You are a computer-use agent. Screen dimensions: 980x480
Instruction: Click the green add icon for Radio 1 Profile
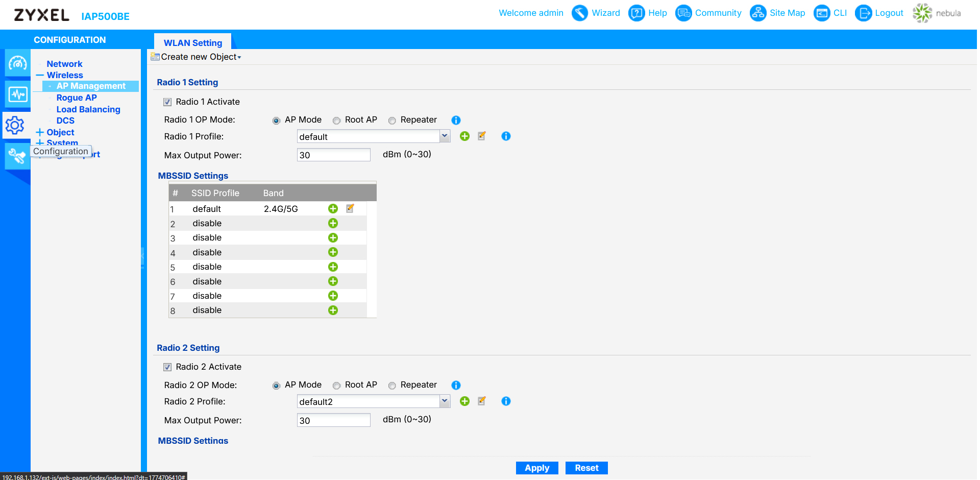[464, 136]
